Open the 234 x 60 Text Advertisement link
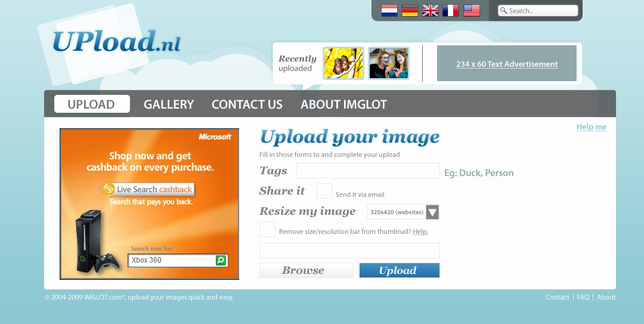Image resolution: width=644 pixels, height=324 pixels. tap(507, 64)
